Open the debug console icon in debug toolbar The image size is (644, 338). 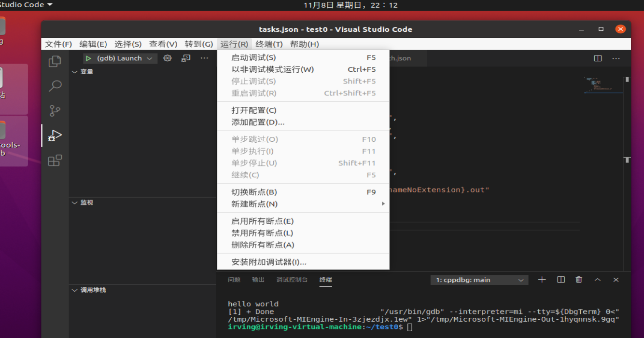[x=186, y=58]
